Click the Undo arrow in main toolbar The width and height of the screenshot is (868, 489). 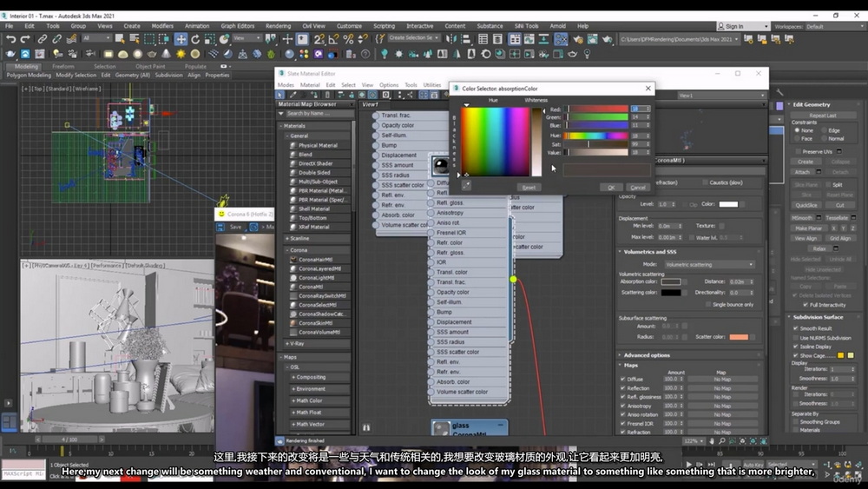(x=10, y=39)
